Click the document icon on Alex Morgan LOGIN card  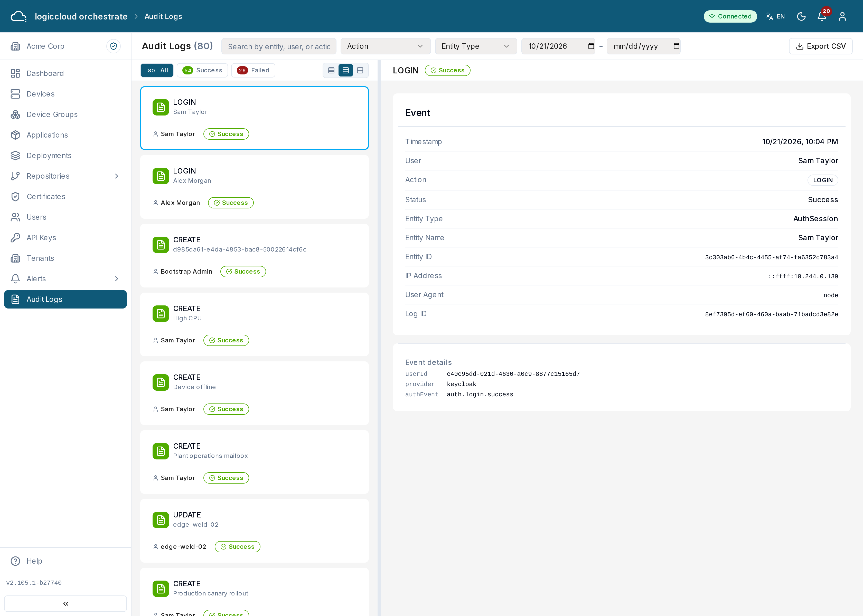161,176
